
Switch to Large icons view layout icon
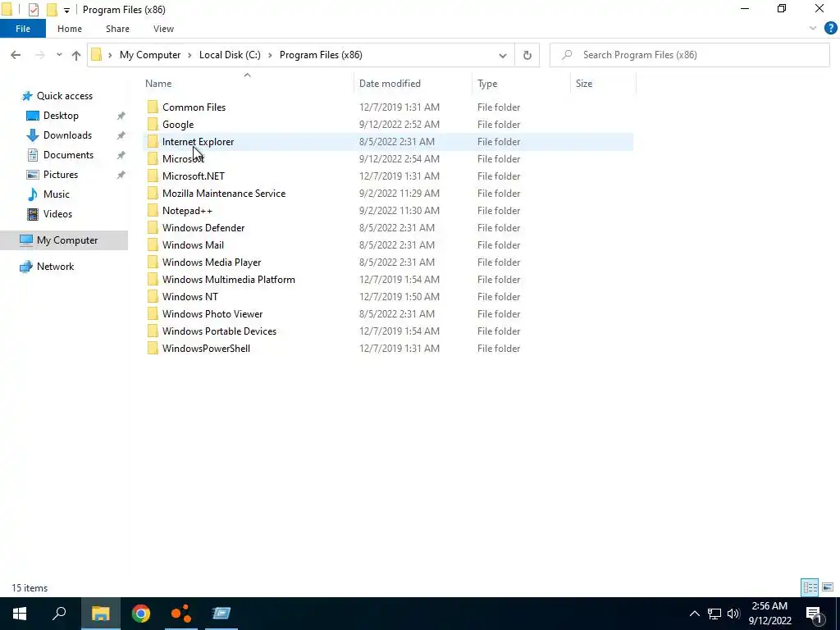[828, 587]
